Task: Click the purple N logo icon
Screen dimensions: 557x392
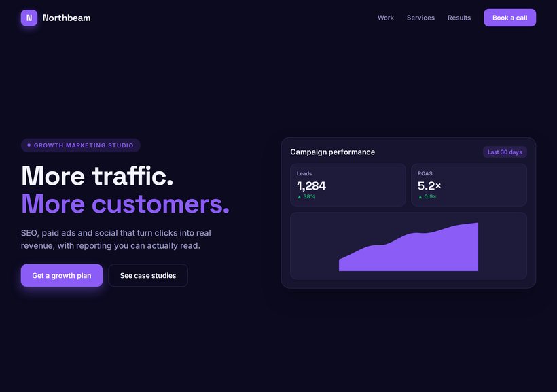Action: [29, 18]
